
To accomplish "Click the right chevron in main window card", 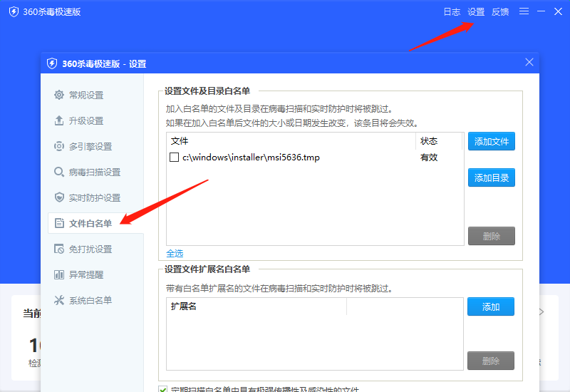I will (541, 311).
